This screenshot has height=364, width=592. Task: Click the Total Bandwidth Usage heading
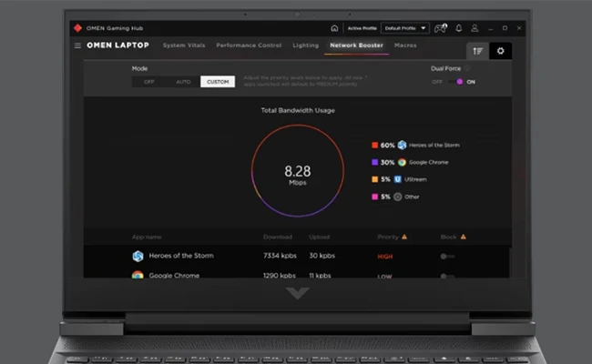click(x=298, y=110)
